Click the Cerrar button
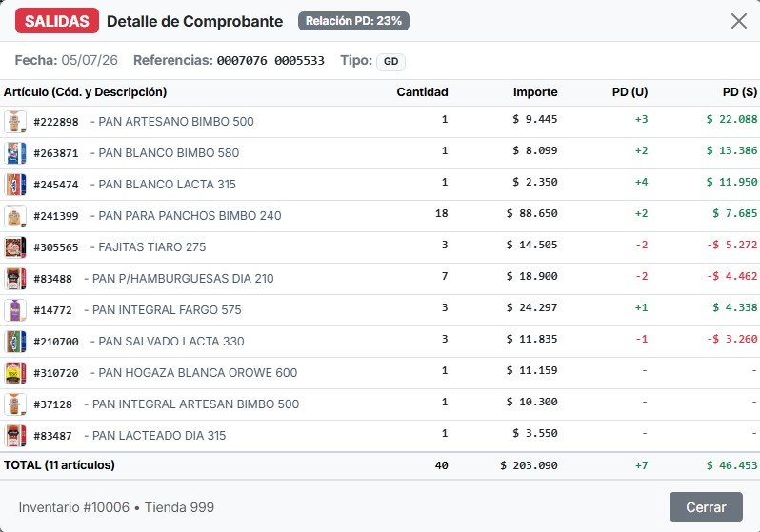Image resolution: width=760 pixels, height=532 pixels. (706, 507)
